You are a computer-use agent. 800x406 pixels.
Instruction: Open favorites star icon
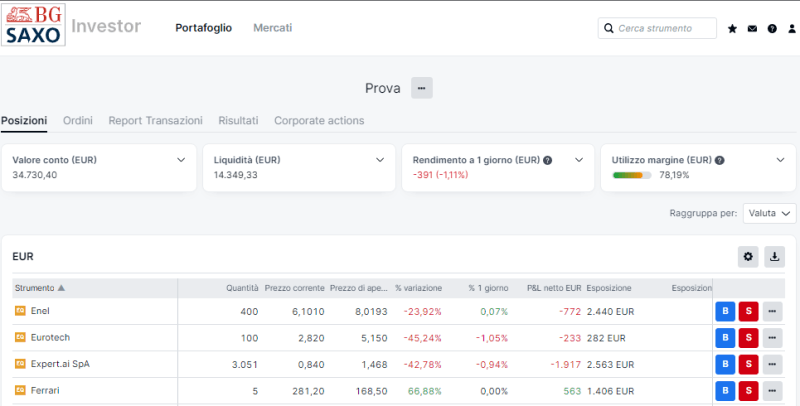[x=732, y=29]
